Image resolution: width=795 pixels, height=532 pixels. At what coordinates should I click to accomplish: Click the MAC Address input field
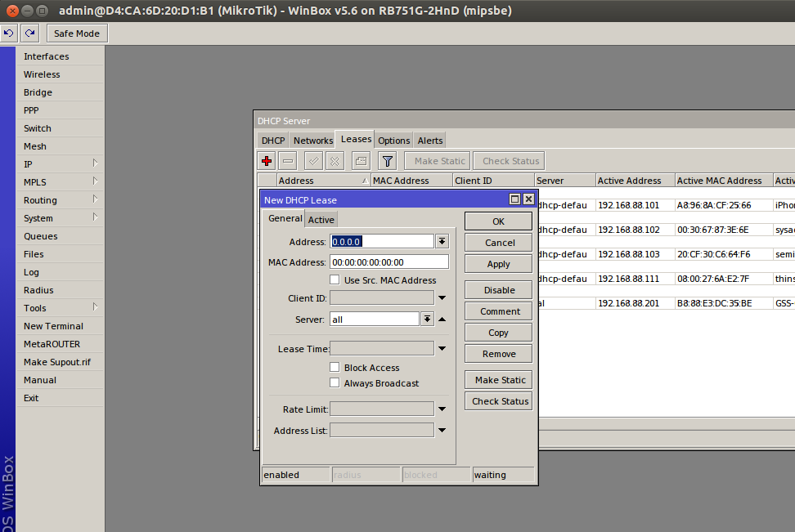(389, 262)
